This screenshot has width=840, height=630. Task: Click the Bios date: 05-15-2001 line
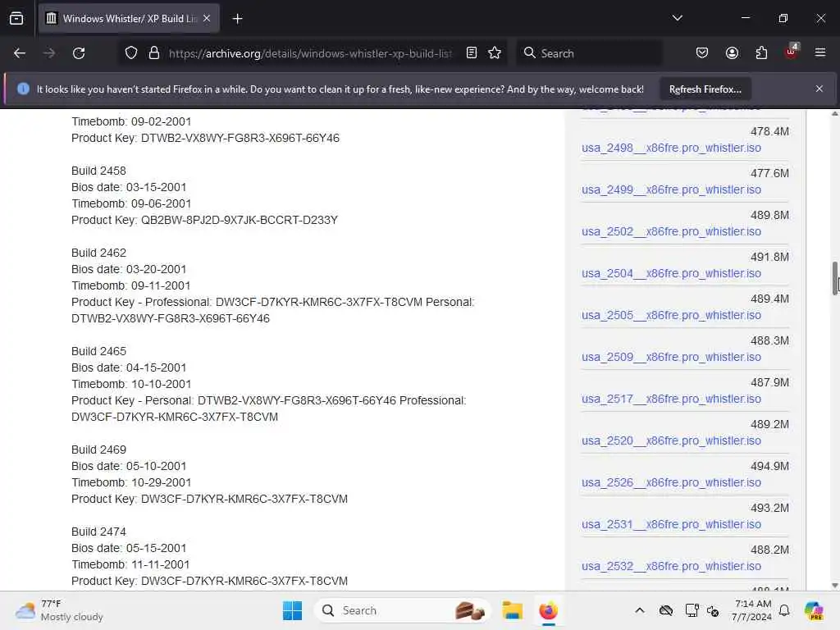(129, 548)
